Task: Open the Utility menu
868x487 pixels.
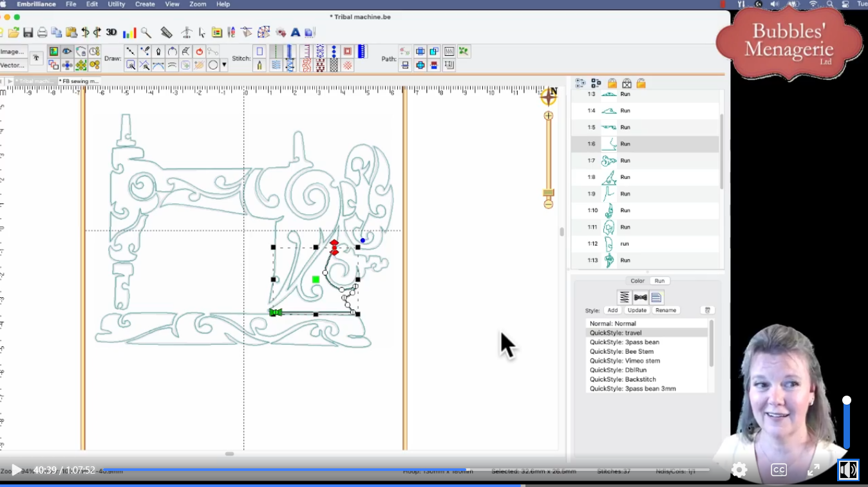Action: pyautogui.click(x=117, y=5)
